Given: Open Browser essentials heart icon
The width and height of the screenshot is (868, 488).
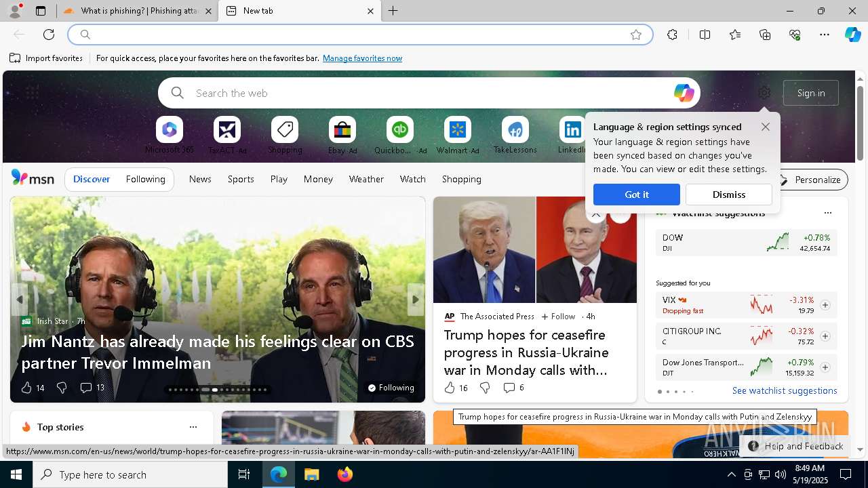Looking at the screenshot, I should point(795,35).
